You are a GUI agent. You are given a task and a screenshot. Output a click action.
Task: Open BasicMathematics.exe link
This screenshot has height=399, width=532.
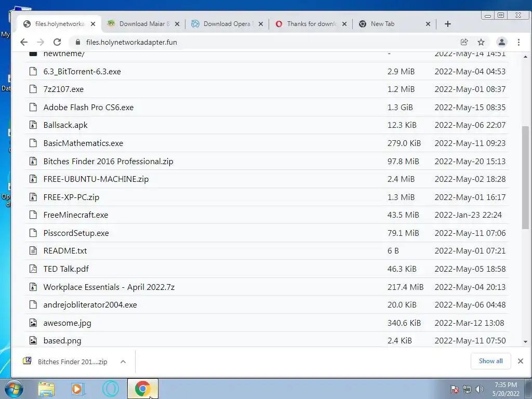click(x=83, y=143)
